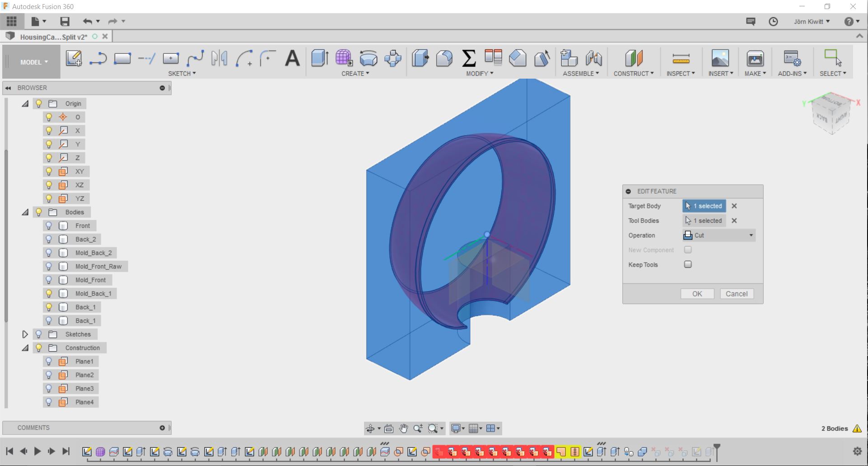Open the Change Parameters sigma icon

pos(469,58)
